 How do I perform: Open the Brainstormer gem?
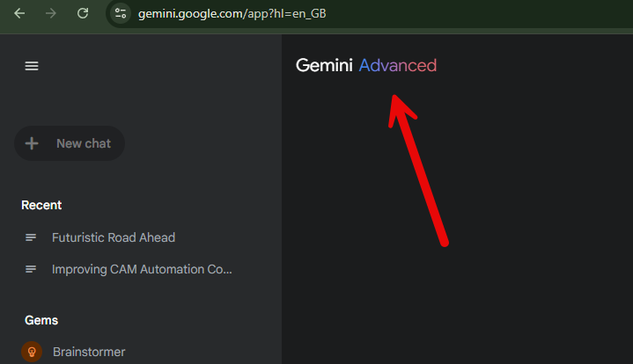point(89,352)
